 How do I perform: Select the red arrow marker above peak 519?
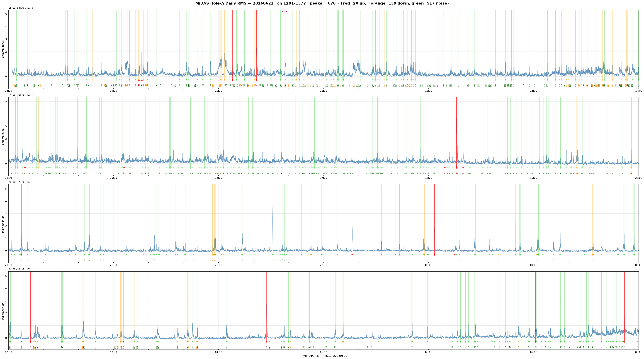[434, 254]
